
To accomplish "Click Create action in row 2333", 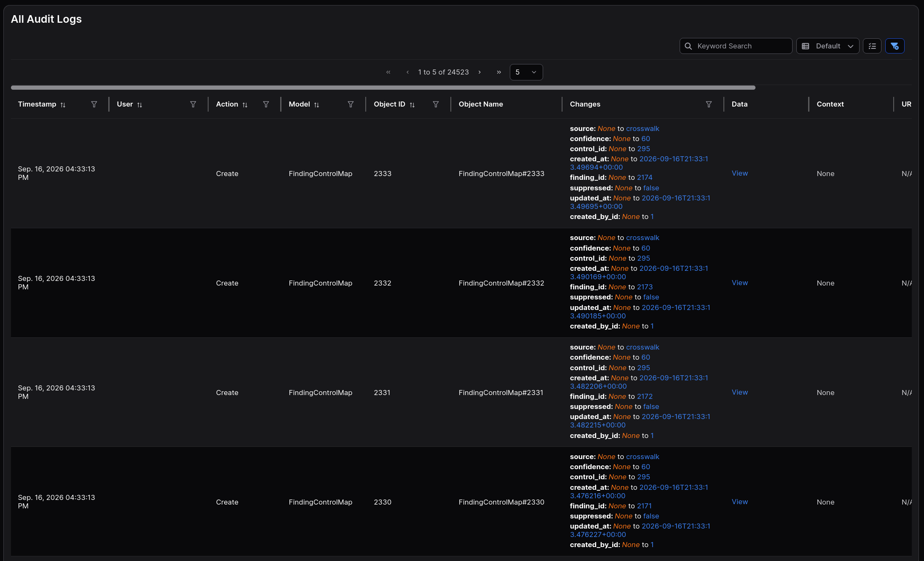I will pyautogui.click(x=227, y=174).
